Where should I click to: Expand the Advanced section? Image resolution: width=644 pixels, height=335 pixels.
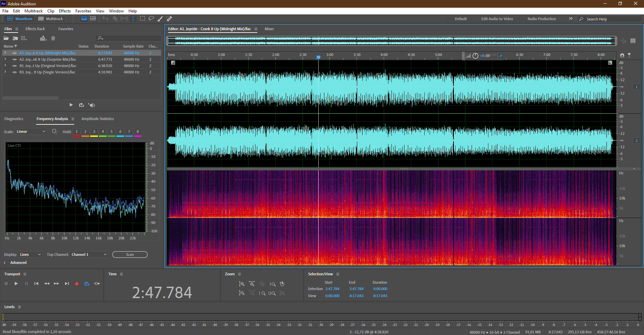point(5,263)
